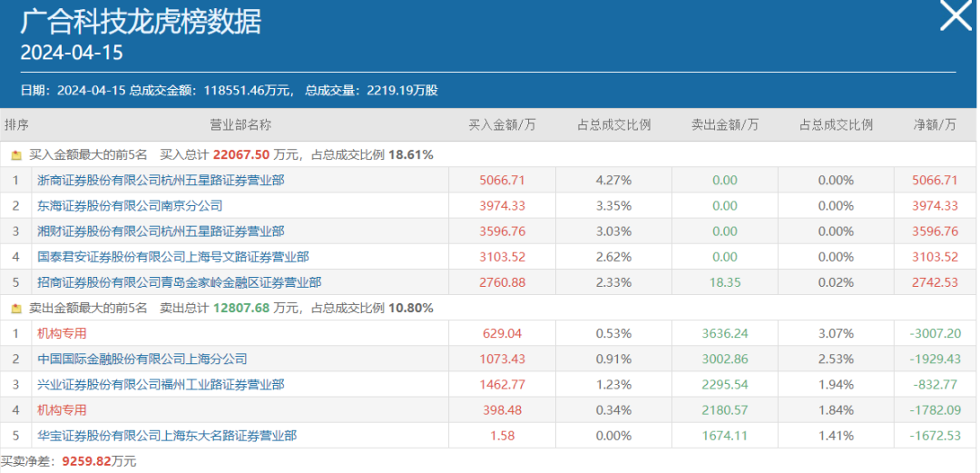Click the 卖出金额/万 column header
The width and height of the screenshot is (980, 473).
[x=725, y=124]
